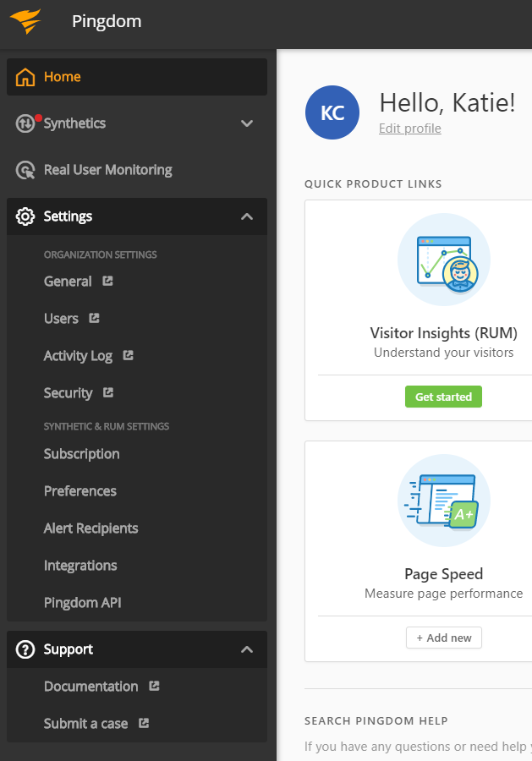This screenshot has width=532, height=761.
Task: Open Documentation link
Action: pyautogui.click(x=90, y=687)
